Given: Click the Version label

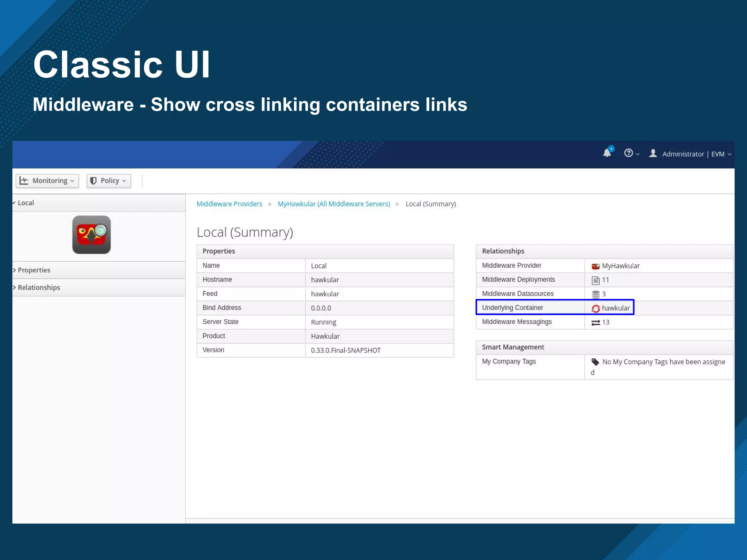Looking at the screenshot, I should [213, 350].
